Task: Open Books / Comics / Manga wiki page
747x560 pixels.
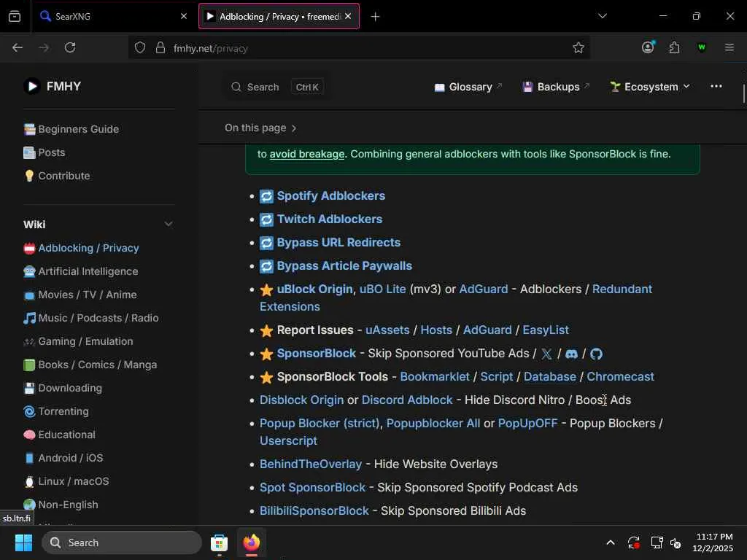Action: tap(90, 365)
